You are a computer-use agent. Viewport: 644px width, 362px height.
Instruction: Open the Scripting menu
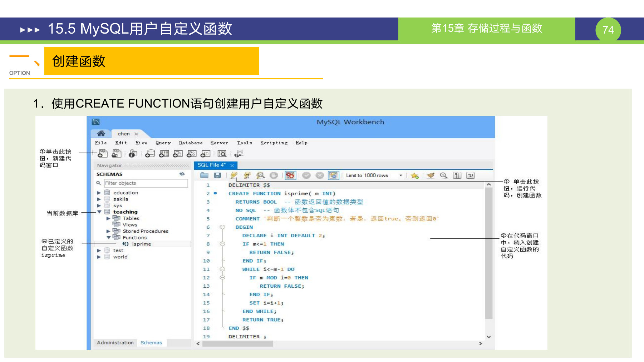pos(274,143)
